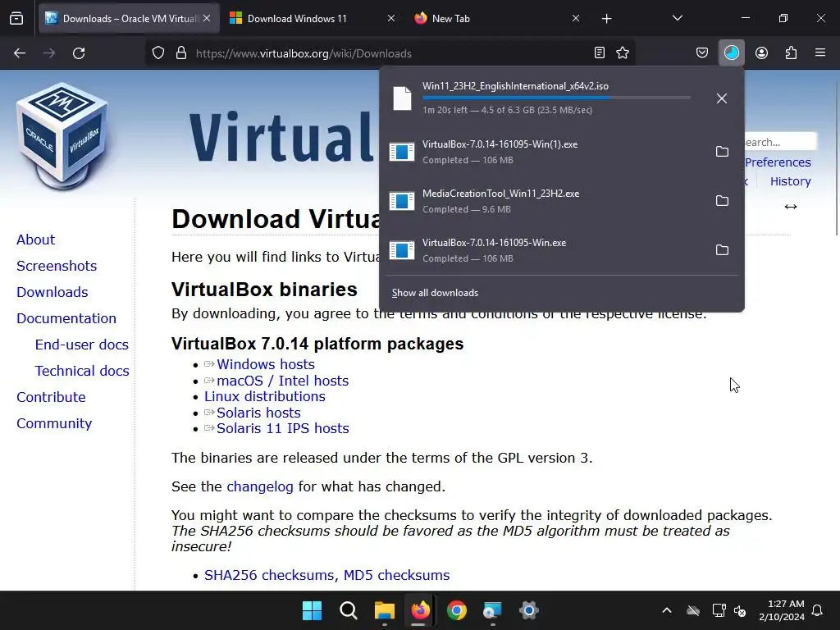Click the VirtualBox cube logo
Viewport: 840px width, 630px height.
click(x=62, y=136)
